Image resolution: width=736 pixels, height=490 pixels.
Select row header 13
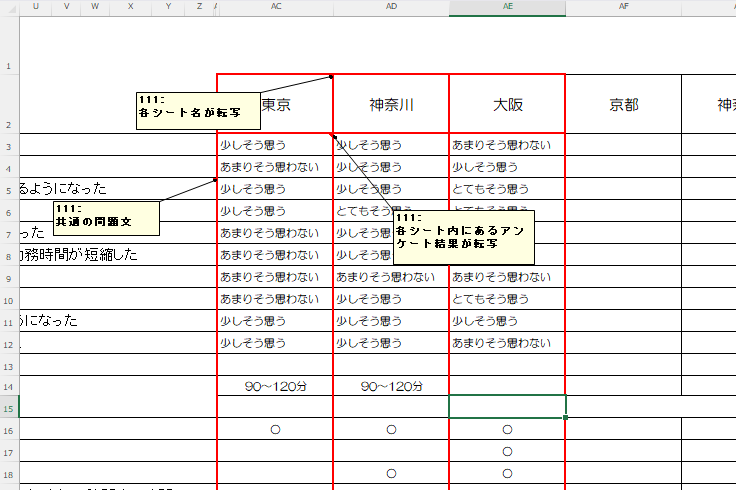[x=9, y=365]
